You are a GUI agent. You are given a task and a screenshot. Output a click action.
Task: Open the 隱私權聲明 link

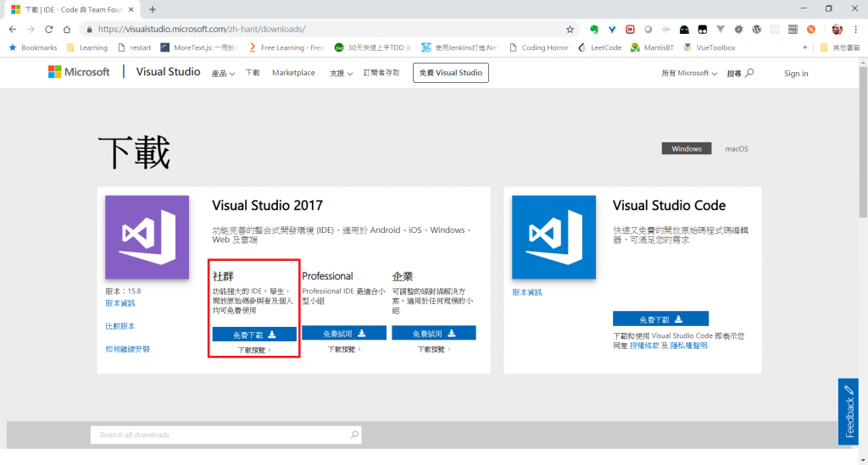coord(689,346)
